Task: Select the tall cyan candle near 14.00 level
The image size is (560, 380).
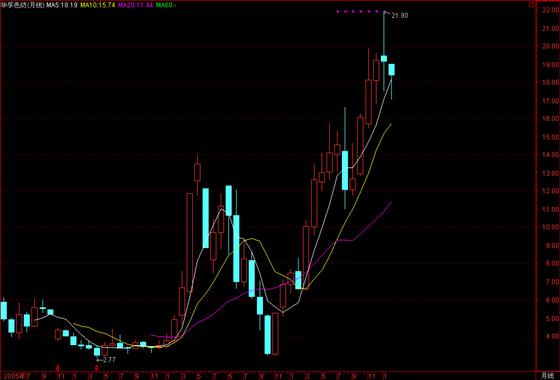Action: coord(345,170)
